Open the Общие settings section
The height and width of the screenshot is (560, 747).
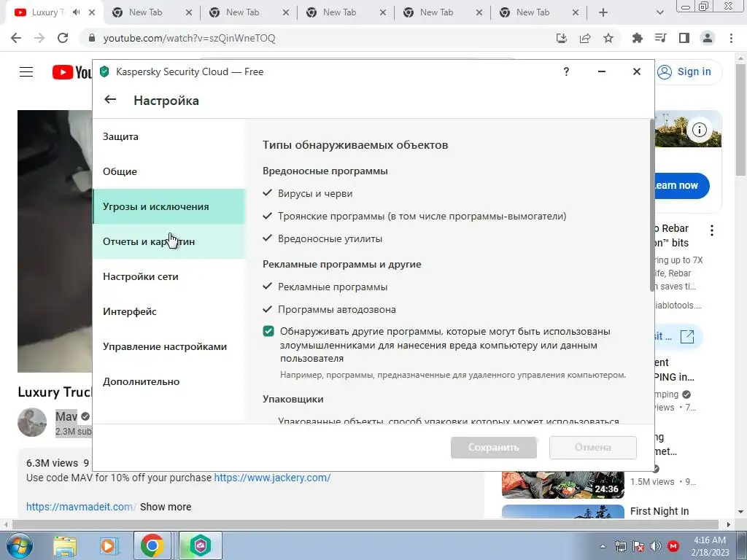(x=169, y=171)
